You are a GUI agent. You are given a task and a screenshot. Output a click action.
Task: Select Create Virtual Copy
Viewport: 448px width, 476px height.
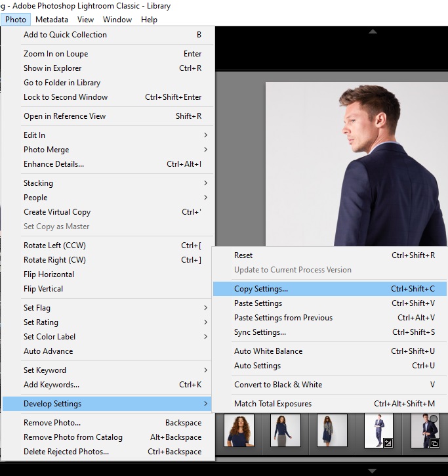click(108, 212)
